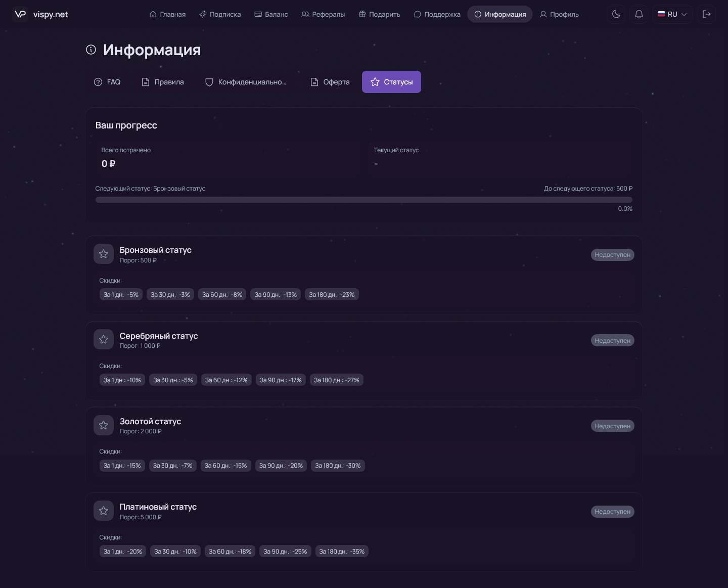Click Порог: 1 000 ₽ under Серебряный
The height and width of the screenshot is (588, 728).
[140, 346]
